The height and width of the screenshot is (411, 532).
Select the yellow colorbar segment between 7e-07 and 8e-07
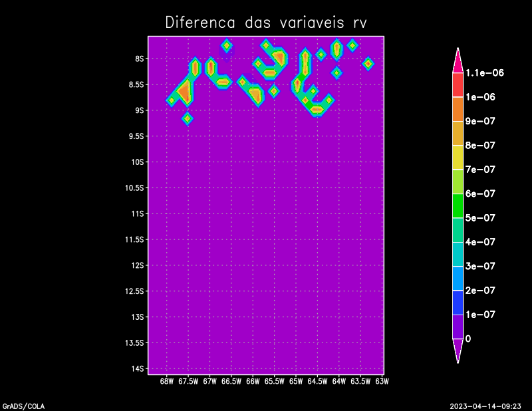(x=458, y=158)
